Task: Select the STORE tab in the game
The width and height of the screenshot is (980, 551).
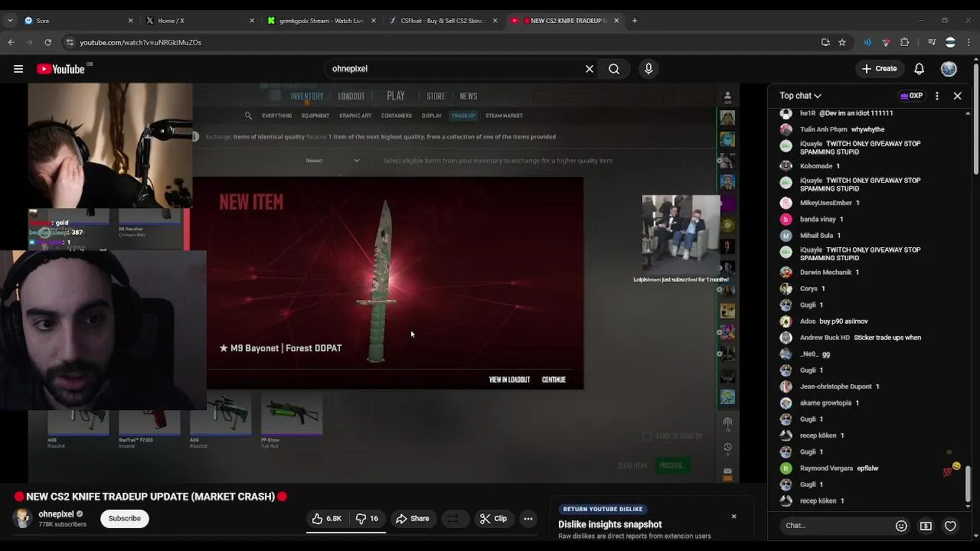Action: 436,96
